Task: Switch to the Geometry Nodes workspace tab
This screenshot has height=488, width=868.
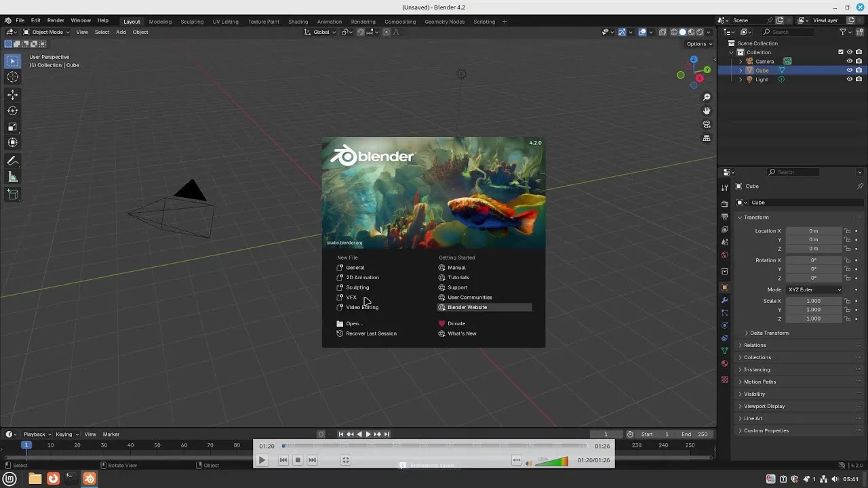Action: [445, 21]
